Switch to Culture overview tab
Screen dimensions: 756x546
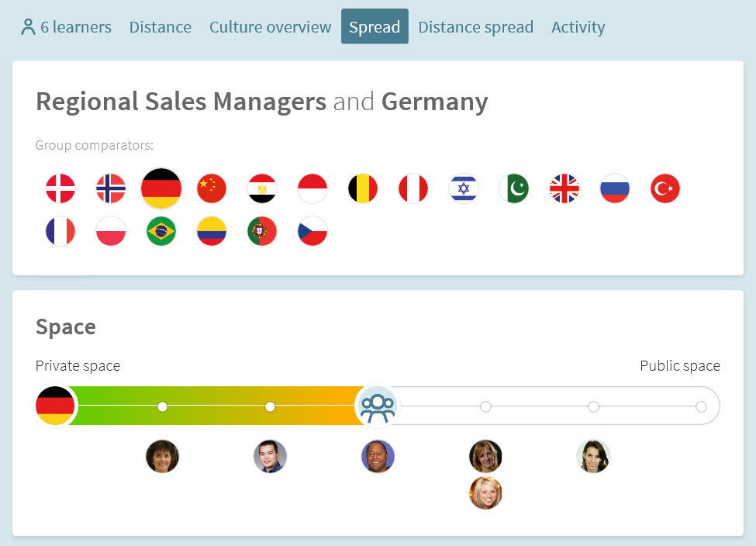pos(270,27)
